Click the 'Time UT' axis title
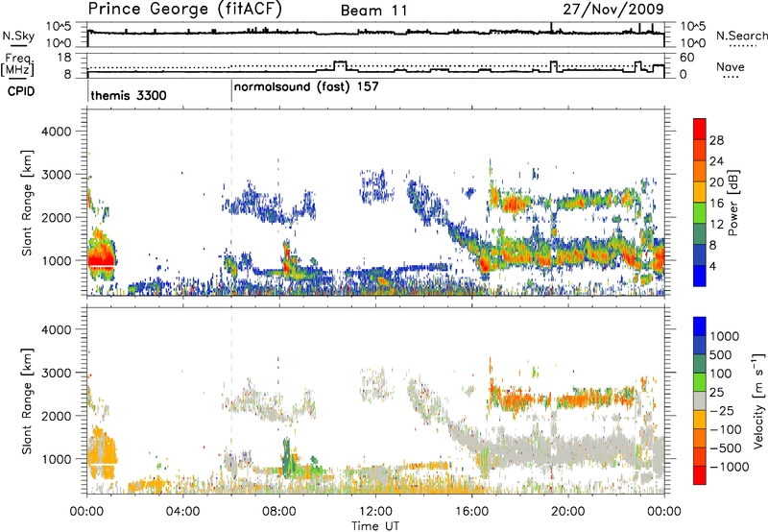The width and height of the screenshot is (768, 532). coord(375,526)
